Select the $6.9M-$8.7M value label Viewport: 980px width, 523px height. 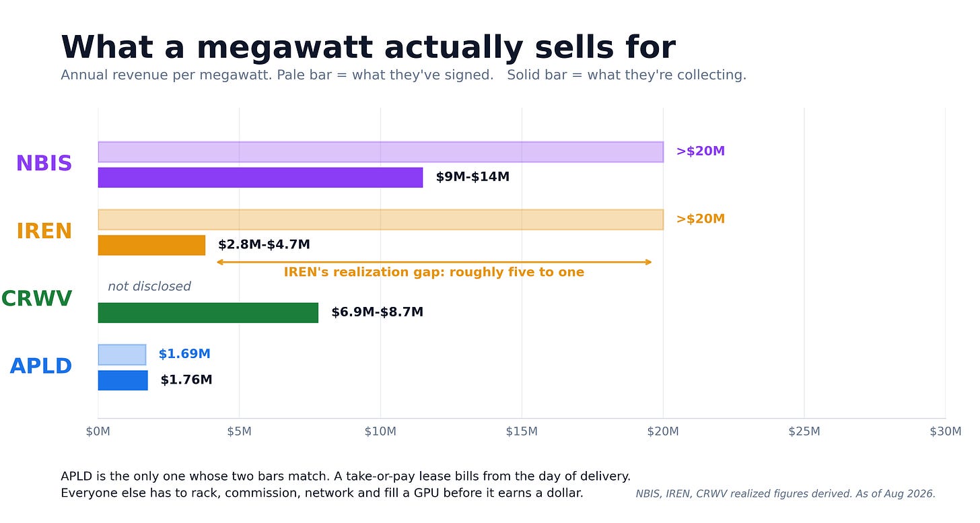[x=377, y=312]
